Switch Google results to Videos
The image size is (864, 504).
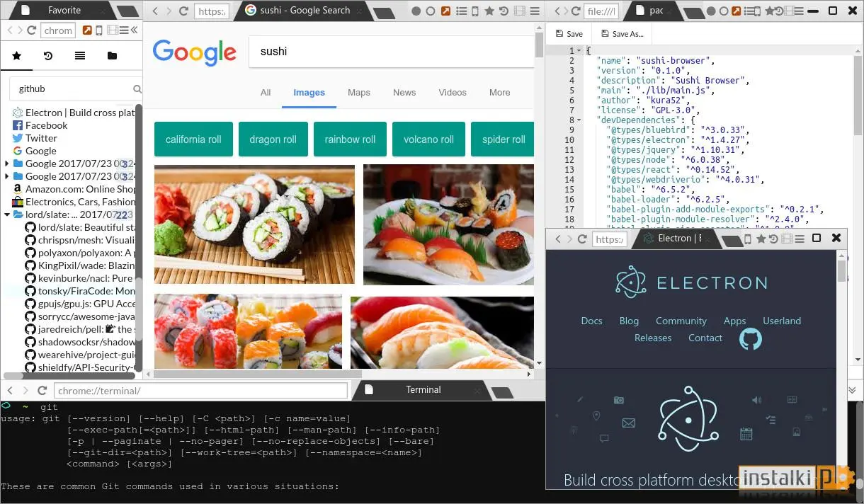[x=453, y=93]
